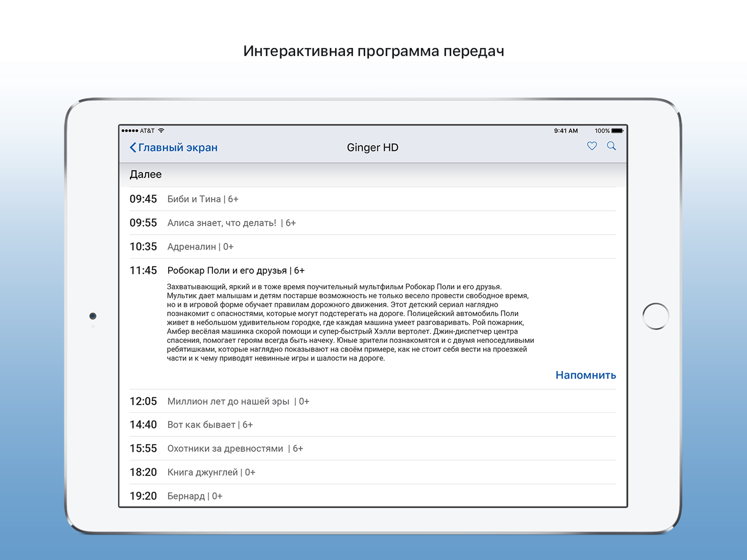Image resolution: width=747 pixels, height=560 pixels.
Task: Tap the AT&T signal dots
Action: (130, 131)
